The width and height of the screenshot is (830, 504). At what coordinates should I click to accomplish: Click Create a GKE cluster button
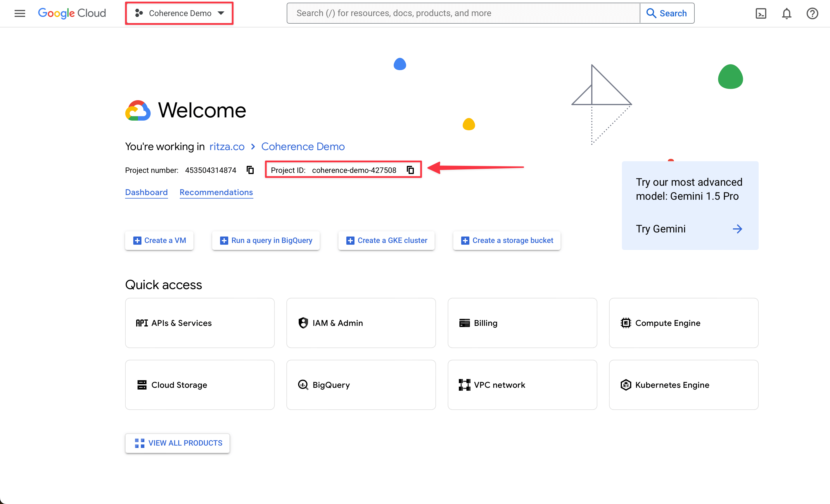point(386,240)
